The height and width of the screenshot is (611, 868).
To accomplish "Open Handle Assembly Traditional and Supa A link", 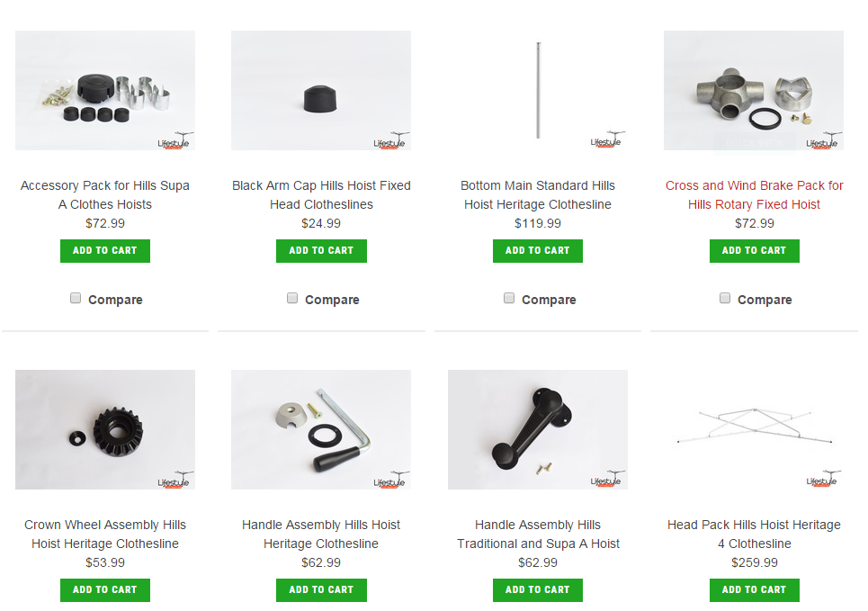I will pyautogui.click(x=538, y=534).
